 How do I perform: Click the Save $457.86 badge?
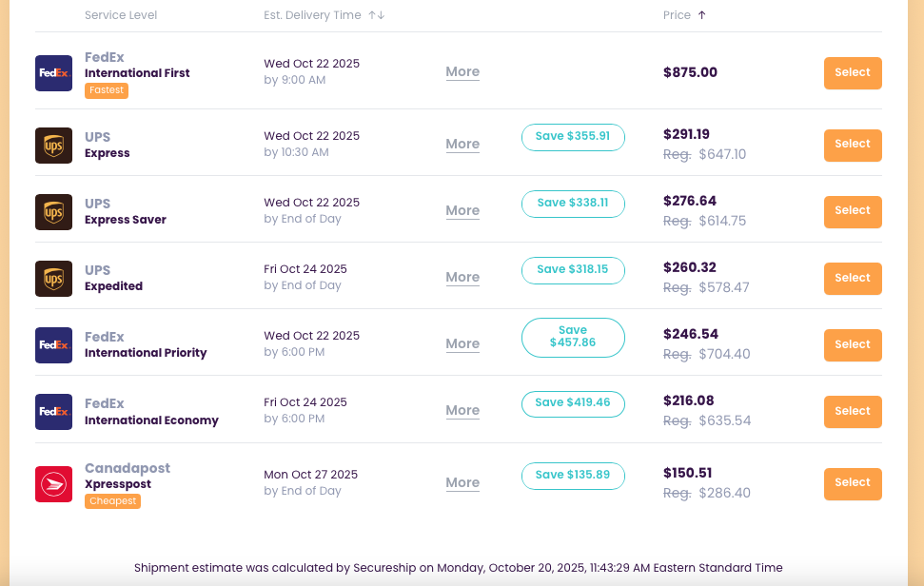(x=573, y=337)
